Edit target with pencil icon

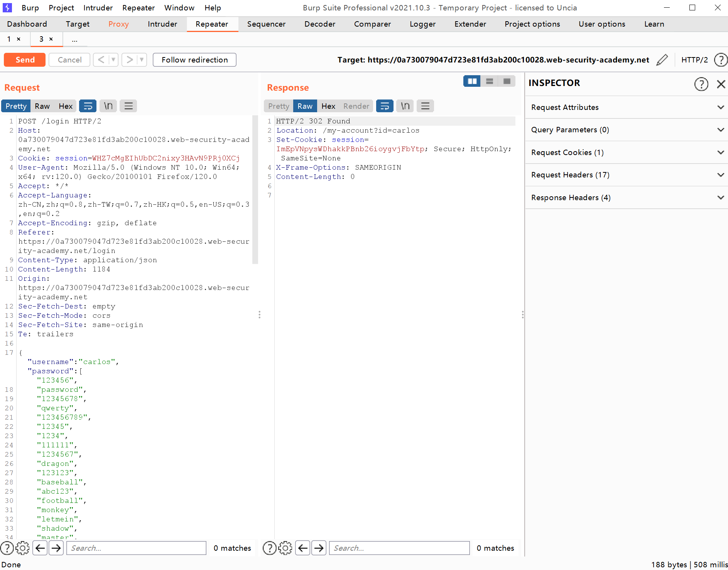point(662,60)
